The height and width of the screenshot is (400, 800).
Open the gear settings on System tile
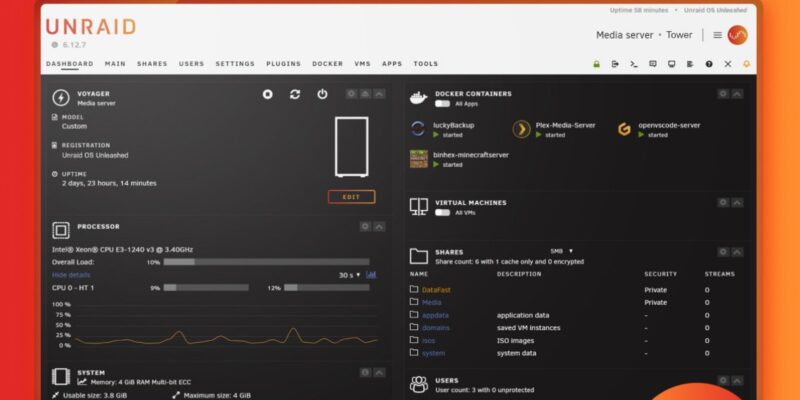coord(365,372)
